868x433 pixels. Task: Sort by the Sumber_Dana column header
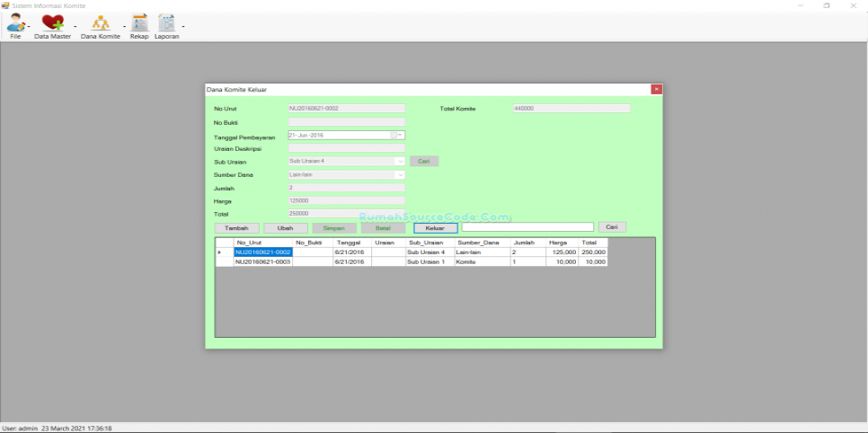pos(478,243)
